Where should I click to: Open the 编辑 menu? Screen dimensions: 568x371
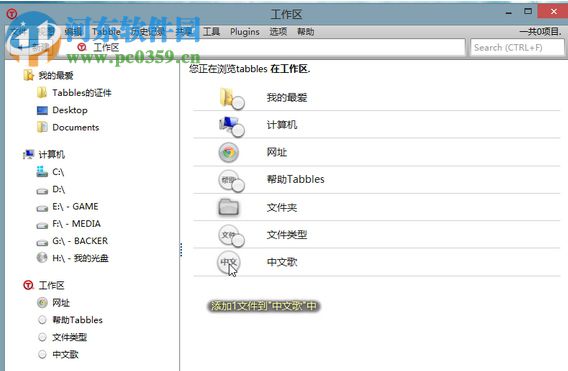(74, 32)
